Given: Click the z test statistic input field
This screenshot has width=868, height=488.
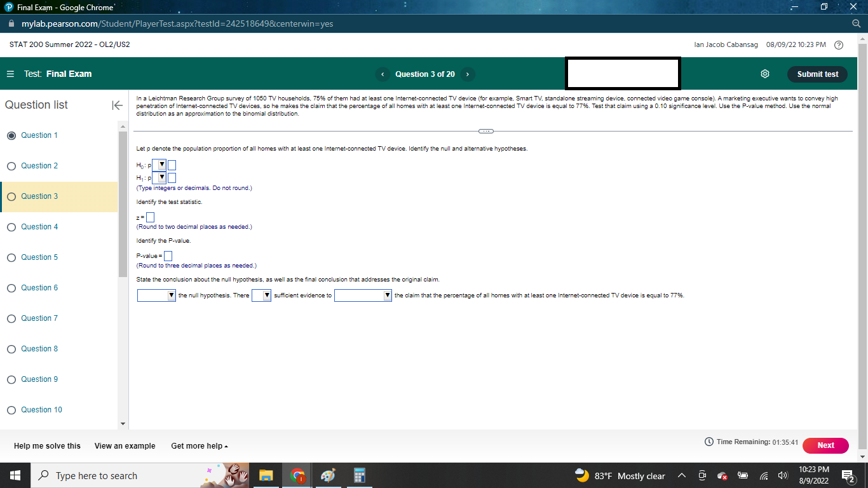Looking at the screenshot, I should pyautogui.click(x=150, y=217).
